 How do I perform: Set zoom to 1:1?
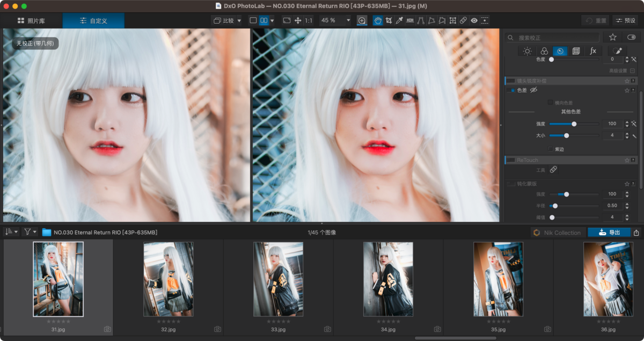click(309, 20)
